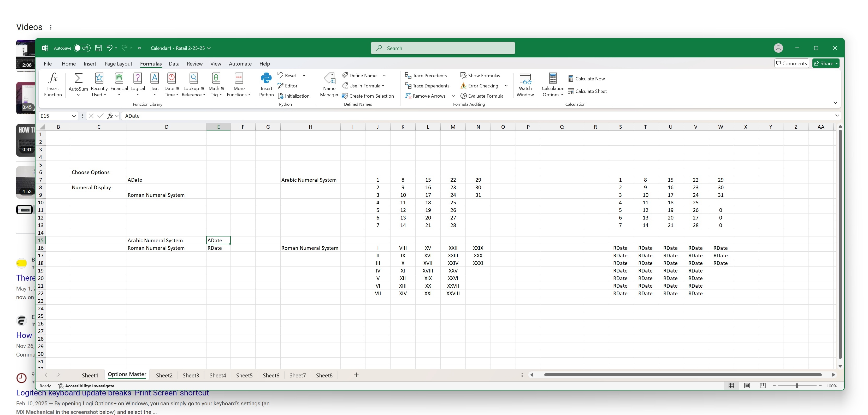Click the AutoSum sigma icon
The width and height of the screenshot is (868, 415).
(78, 78)
